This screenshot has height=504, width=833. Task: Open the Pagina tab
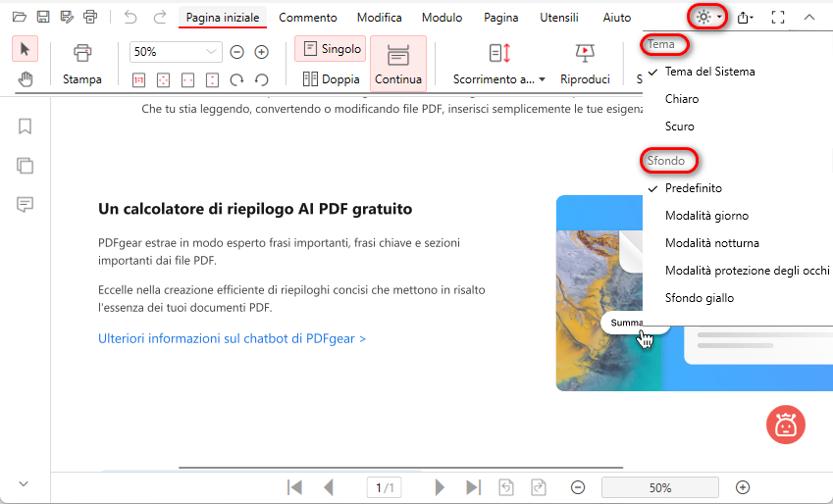pyautogui.click(x=501, y=18)
